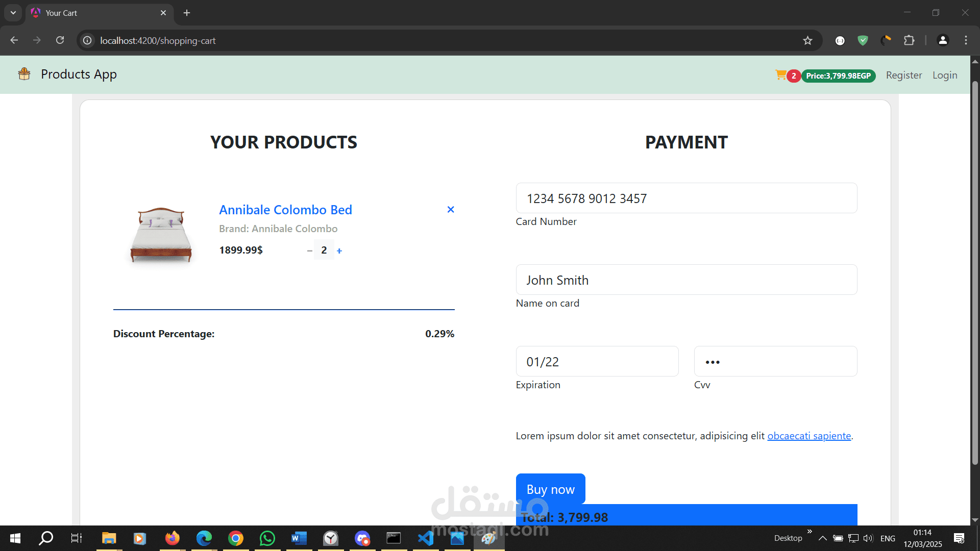Bookmark this page with star icon
Screen dimensions: 980x551
(x=807, y=40)
